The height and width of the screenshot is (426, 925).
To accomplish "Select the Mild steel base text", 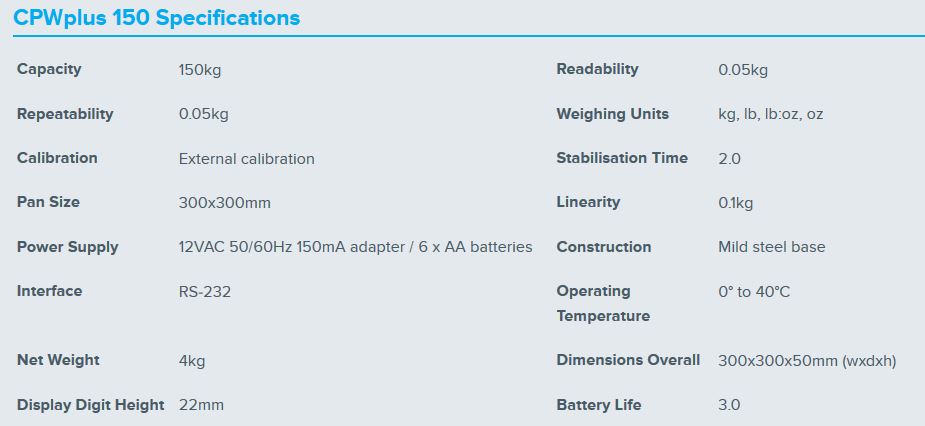I will [x=771, y=247].
